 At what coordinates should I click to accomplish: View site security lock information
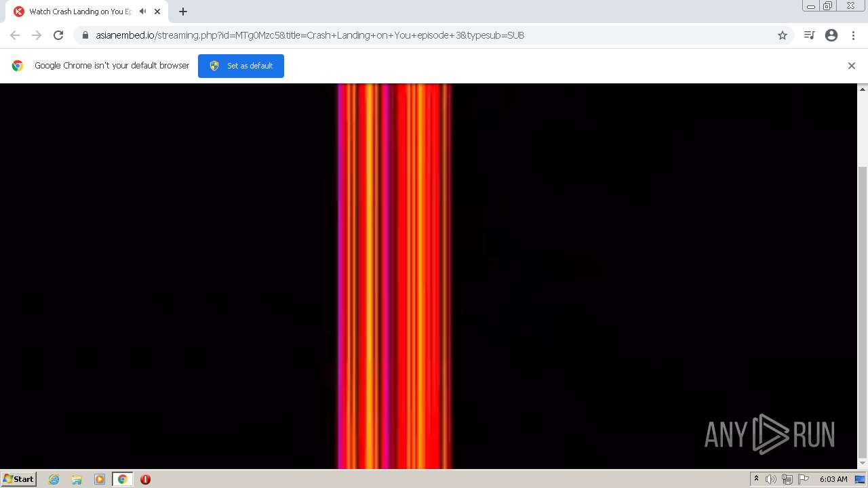(85, 35)
